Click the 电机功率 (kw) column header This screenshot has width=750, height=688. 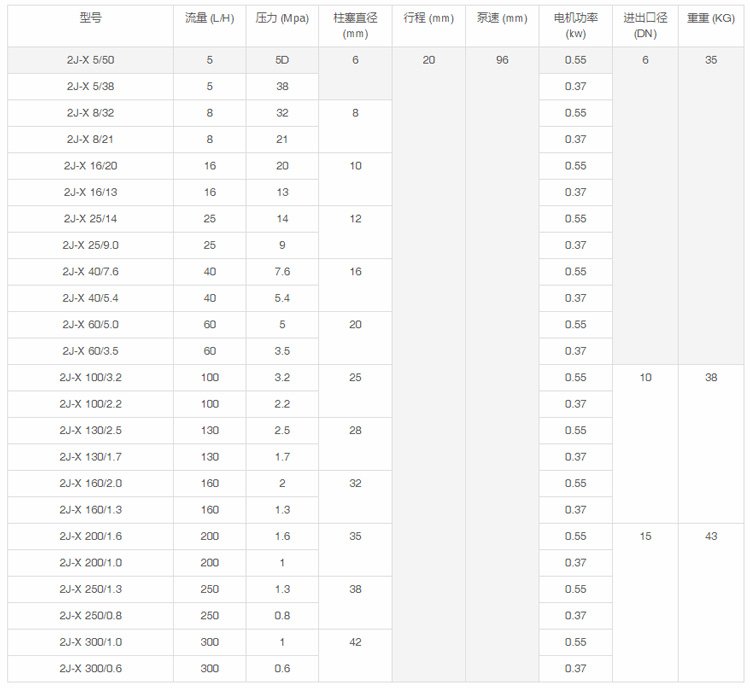coord(575,25)
